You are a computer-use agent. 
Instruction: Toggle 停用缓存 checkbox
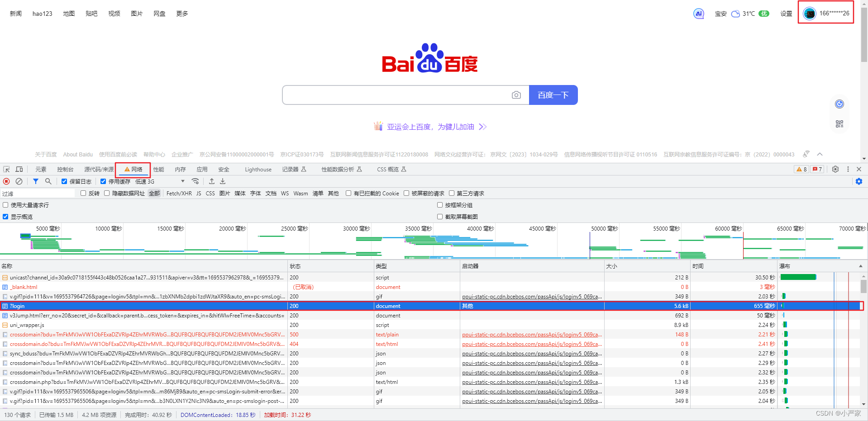tap(103, 181)
